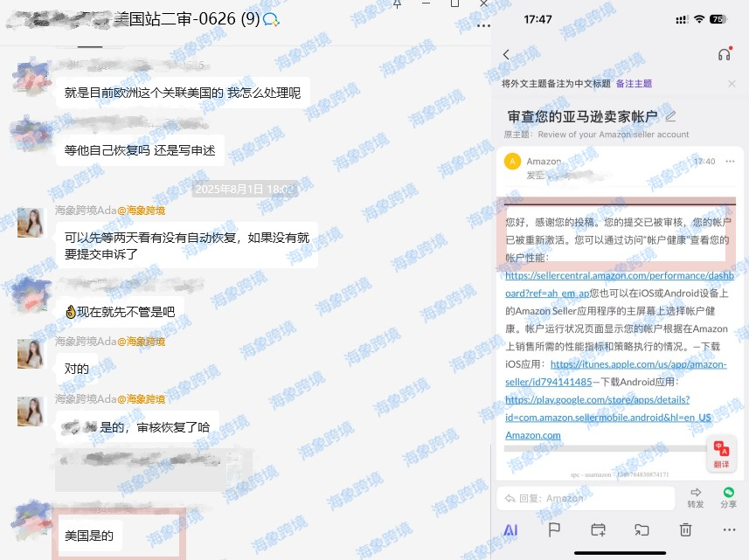Move the email to a folder icon
Image resolution: width=749 pixels, height=560 pixels.
[x=642, y=529]
